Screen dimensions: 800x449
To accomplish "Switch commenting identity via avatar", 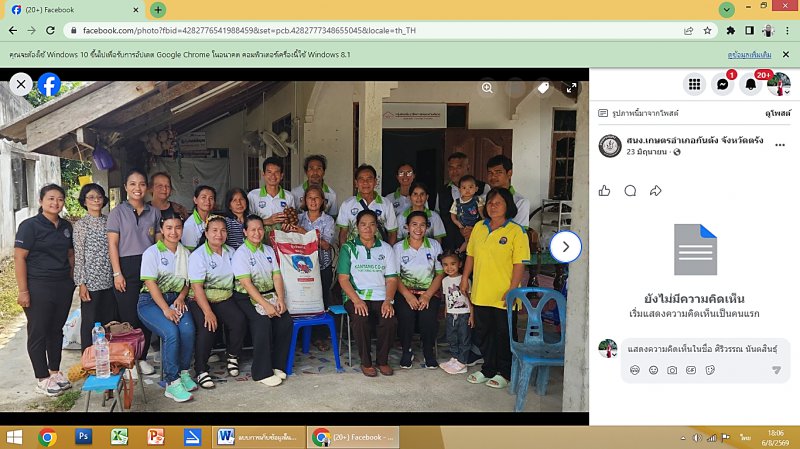I will pyautogui.click(x=608, y=348).
